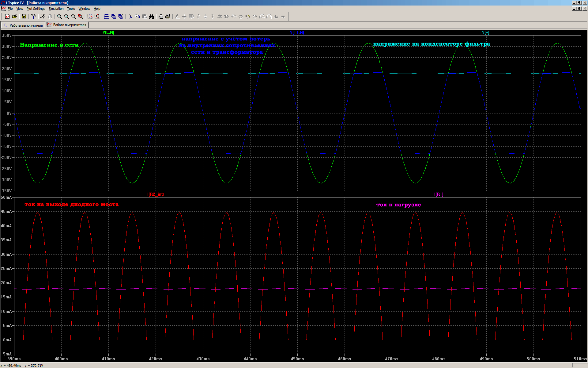This screenshot has width=588, height=368.
Task: Click the Open file folder icon
Action: tap(14, 17)
